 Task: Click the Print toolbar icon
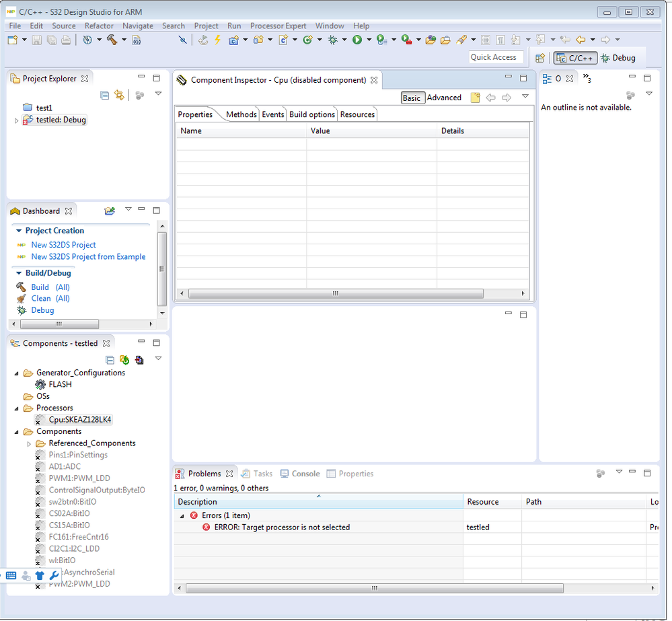pos(66,40)
